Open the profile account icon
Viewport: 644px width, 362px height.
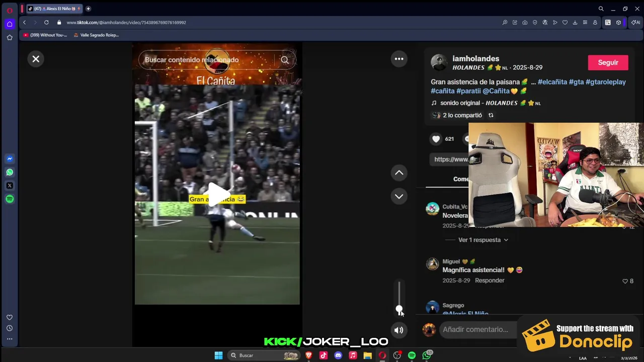595,22
